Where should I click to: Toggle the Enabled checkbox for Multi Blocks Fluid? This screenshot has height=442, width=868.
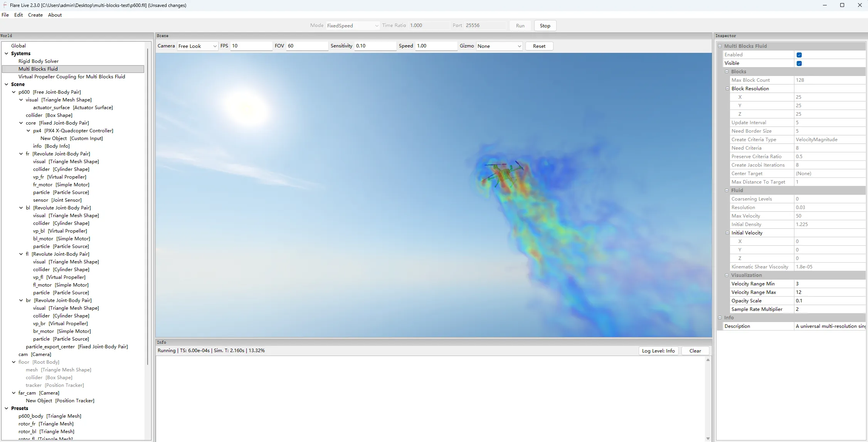799,55
